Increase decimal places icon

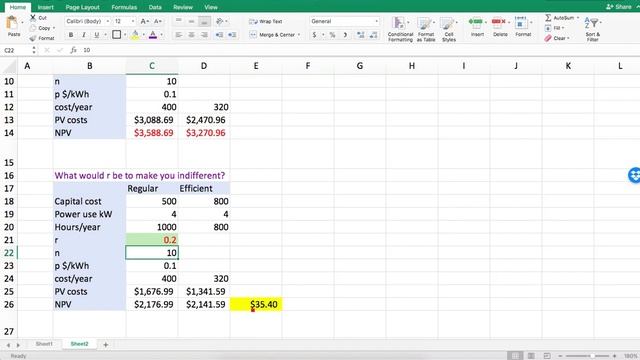point(360,35)
